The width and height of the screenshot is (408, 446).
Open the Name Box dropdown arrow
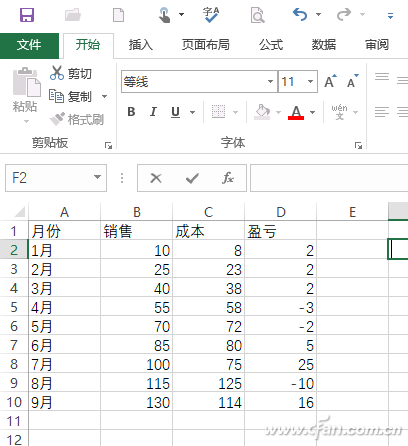point(97,177)
